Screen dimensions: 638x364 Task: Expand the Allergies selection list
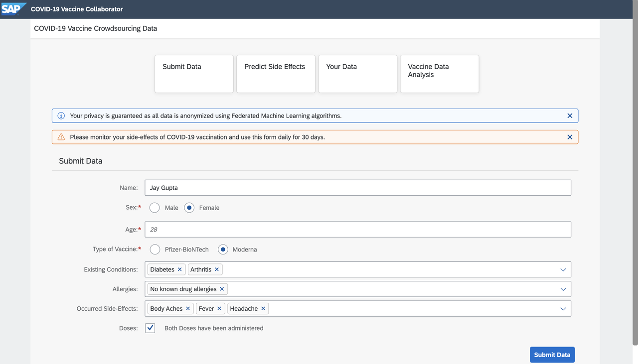563,288
